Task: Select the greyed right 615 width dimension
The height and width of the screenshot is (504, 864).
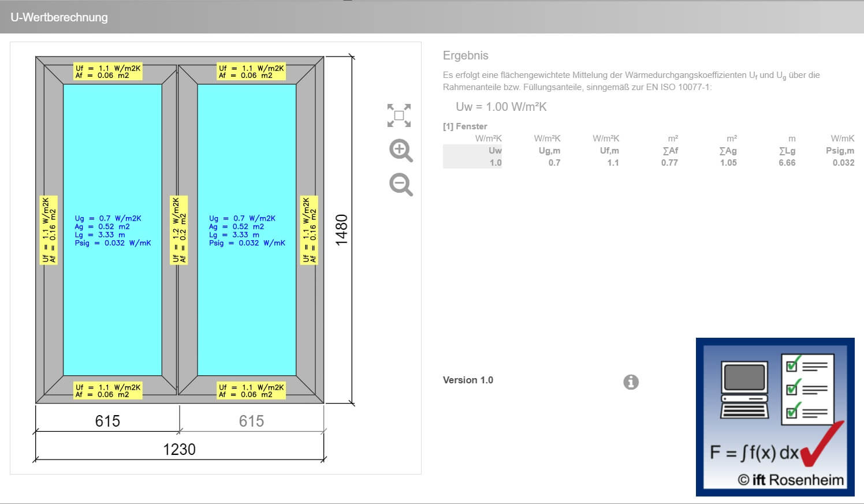Action: [251, 421]
